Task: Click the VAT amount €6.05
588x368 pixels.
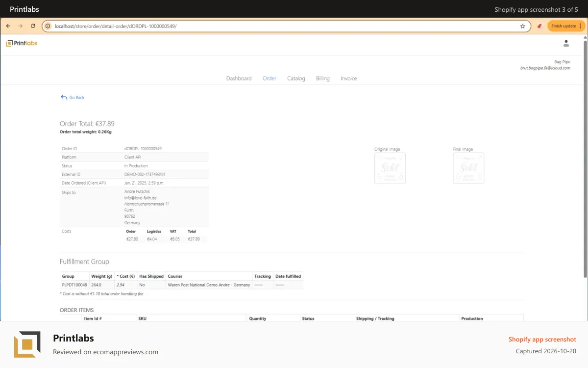Action: point(175,239)
